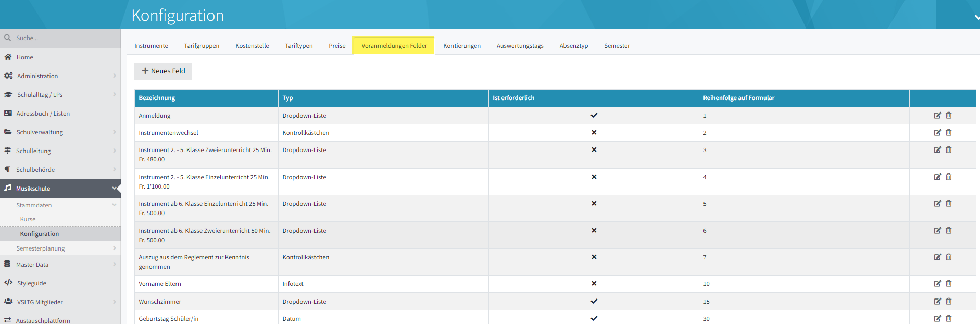Edit the Vorname Eltern row
980x324 pixels.
(937, 284)
